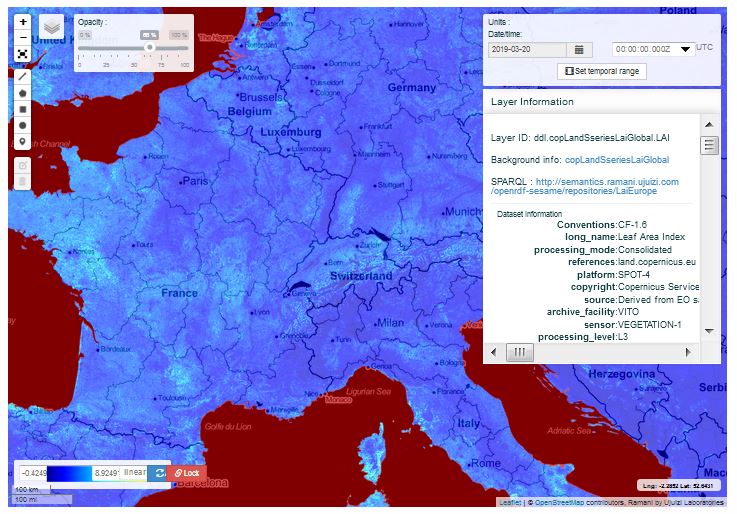Select the draw circle tool
The image size is (737, 514).
tap(23, 125)
